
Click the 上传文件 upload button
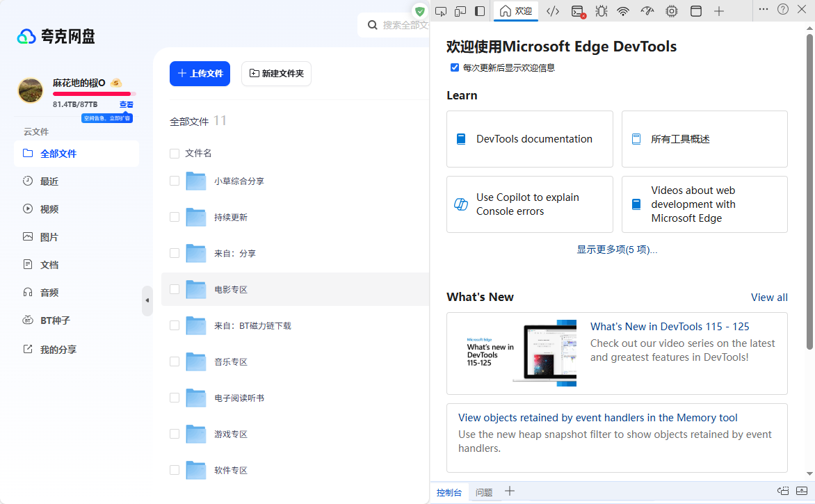tap(200, 74)
